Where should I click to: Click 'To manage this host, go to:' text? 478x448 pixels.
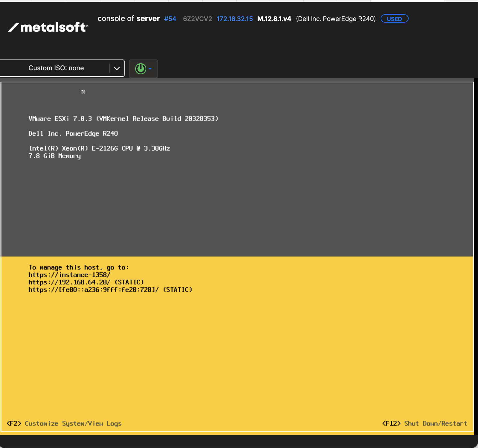point(79,267)
